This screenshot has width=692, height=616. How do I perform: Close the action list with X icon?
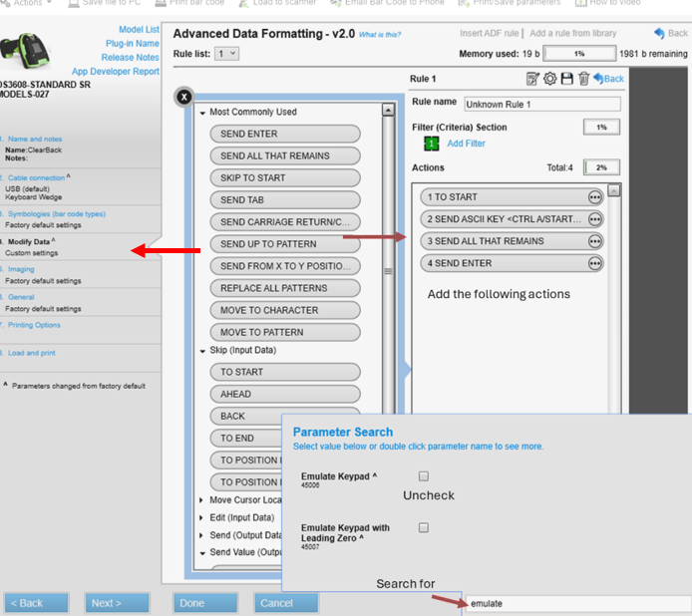184,97
